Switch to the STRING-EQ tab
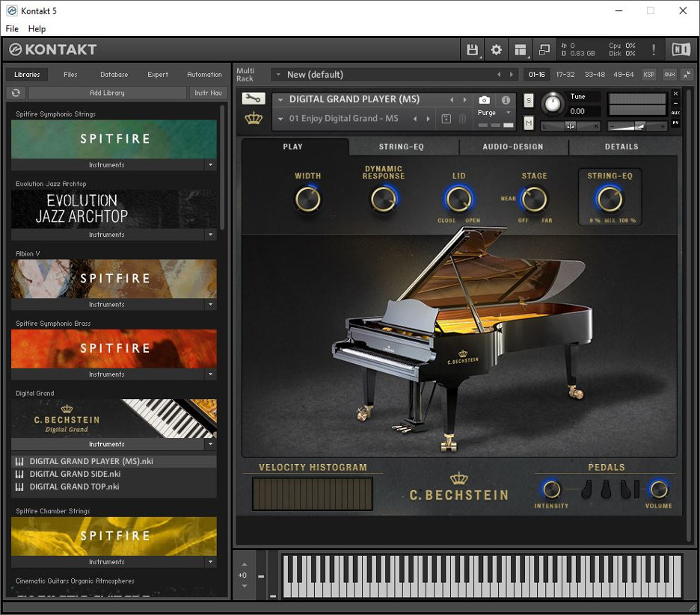Image resolution: width=700 pixels, height=615 pixels. tap(402, 146)
